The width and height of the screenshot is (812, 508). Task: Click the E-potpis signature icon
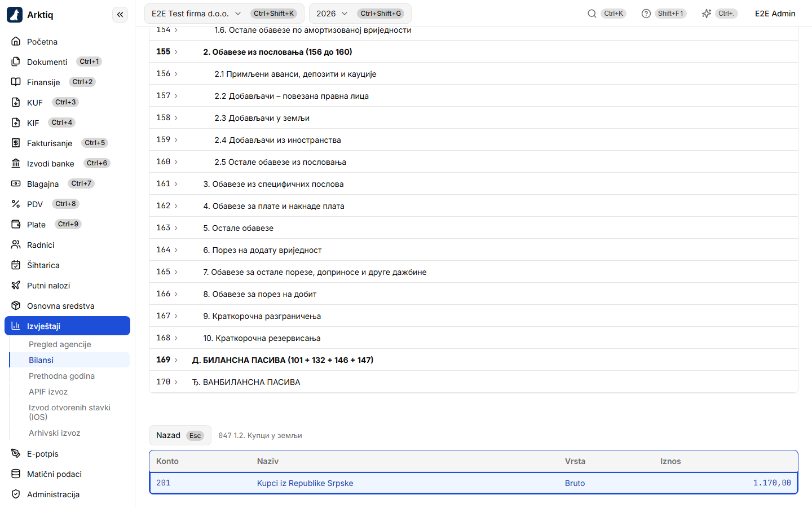(x=16, y=454)
